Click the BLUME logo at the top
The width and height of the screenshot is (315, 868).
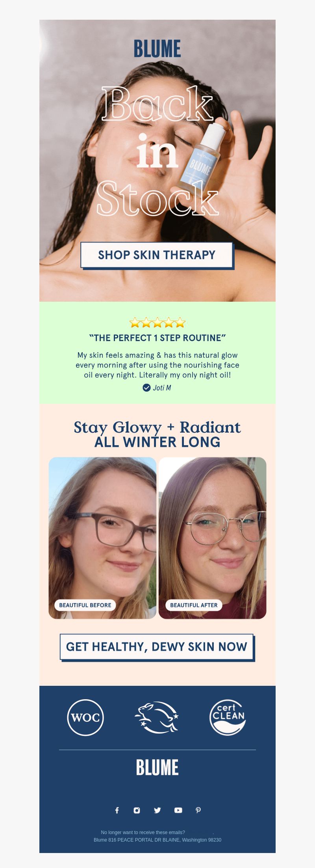pyautogui.click(x=157, y=49)
